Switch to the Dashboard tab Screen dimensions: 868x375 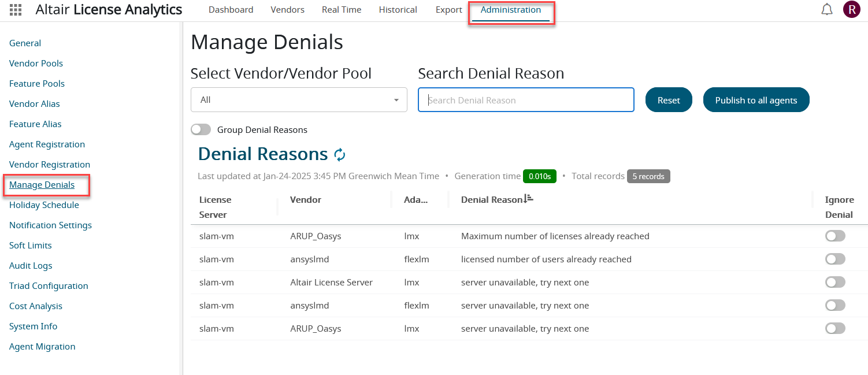pos(231,10)
